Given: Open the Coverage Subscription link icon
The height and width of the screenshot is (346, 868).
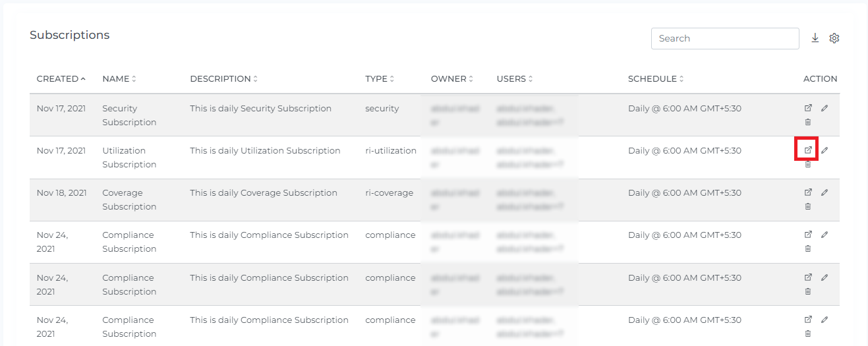Looking at the screenshot, I should pos(808,192).
